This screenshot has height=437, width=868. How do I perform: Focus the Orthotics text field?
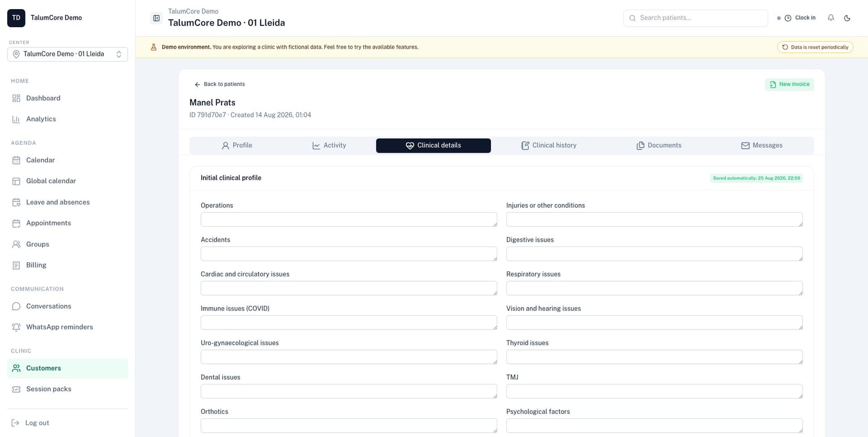349,426
